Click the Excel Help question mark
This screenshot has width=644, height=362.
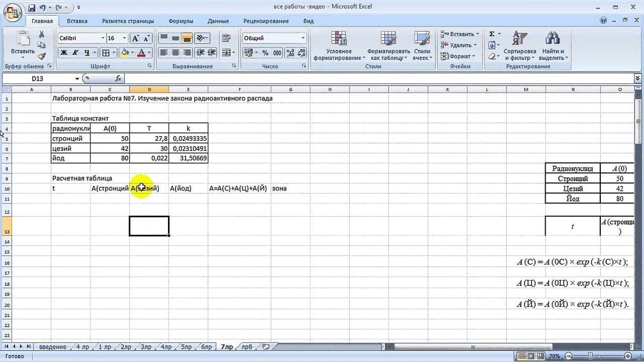[x=603, y=21]
